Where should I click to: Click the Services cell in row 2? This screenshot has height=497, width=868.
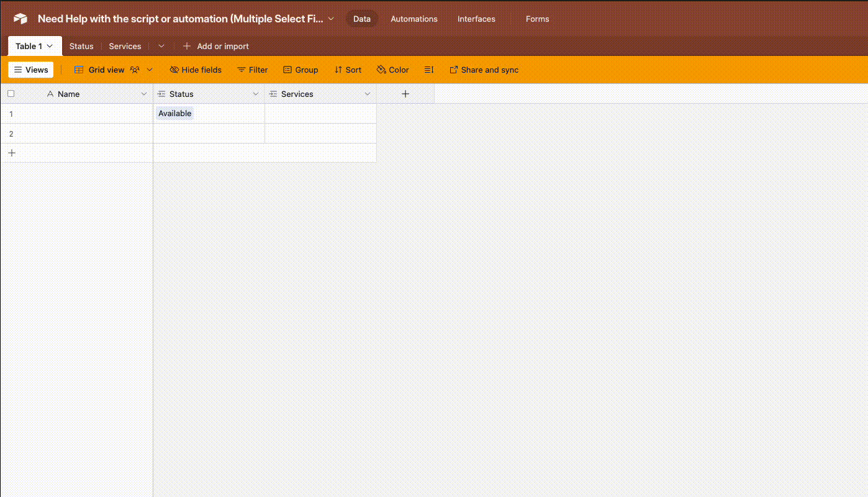[x=321, y=134]
